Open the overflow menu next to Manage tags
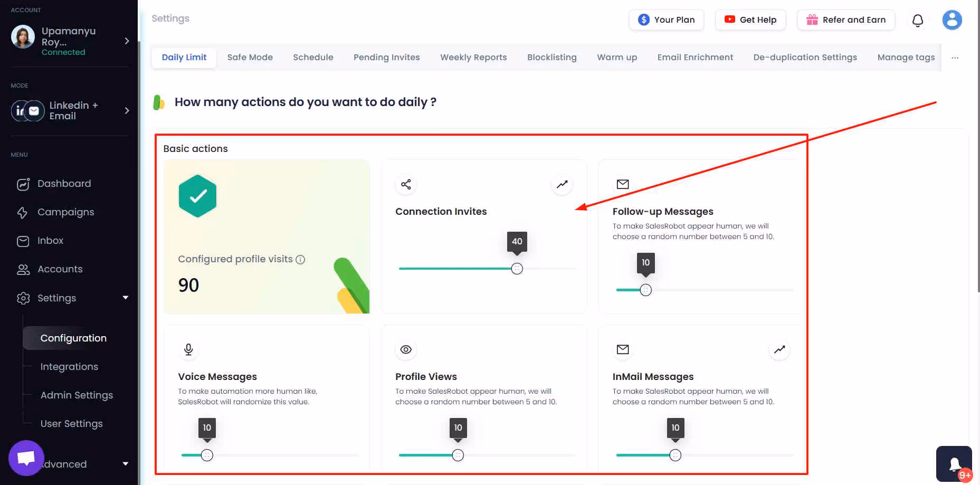This screenshot has width=980, height=485. (955, 58)
